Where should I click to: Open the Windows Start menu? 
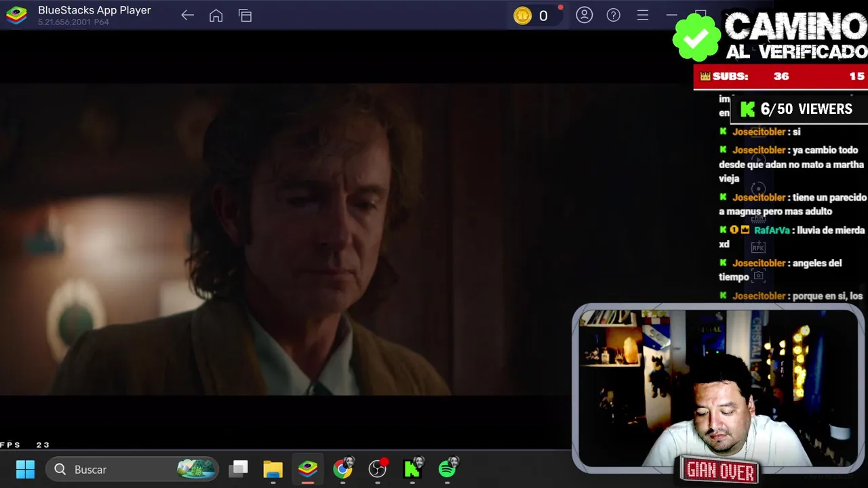click(x=25, y=469)
